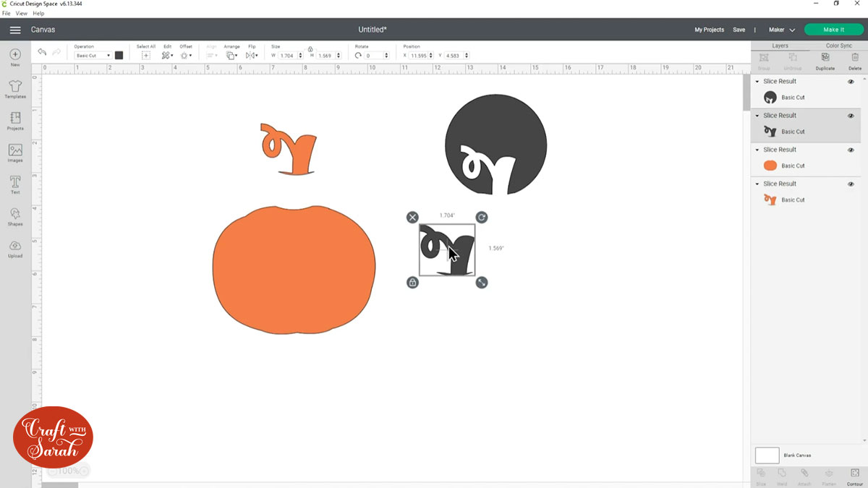Open the Operation Basic Cut dropdown
Image resolution: width=868 pixels, height=488 pixels.
point(93,56)
